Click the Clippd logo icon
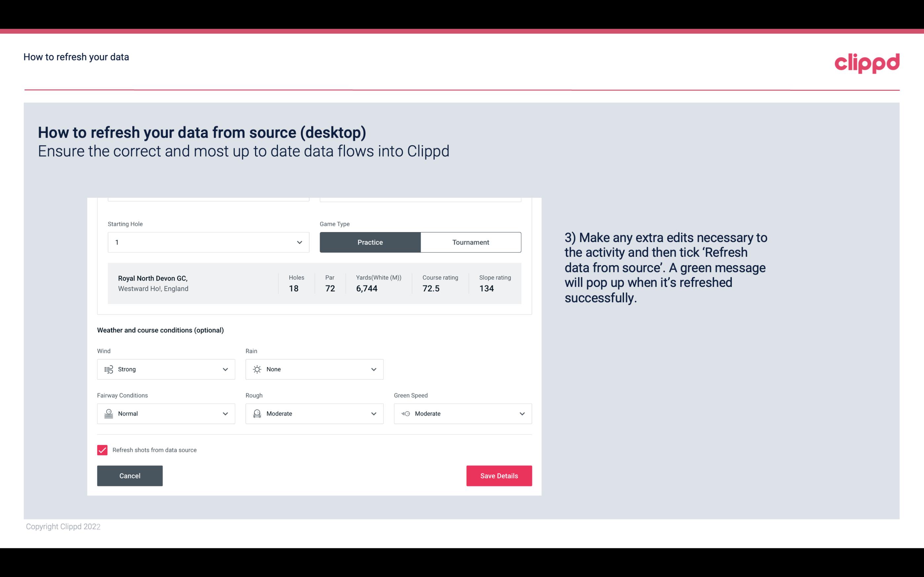 click(867, 62)
